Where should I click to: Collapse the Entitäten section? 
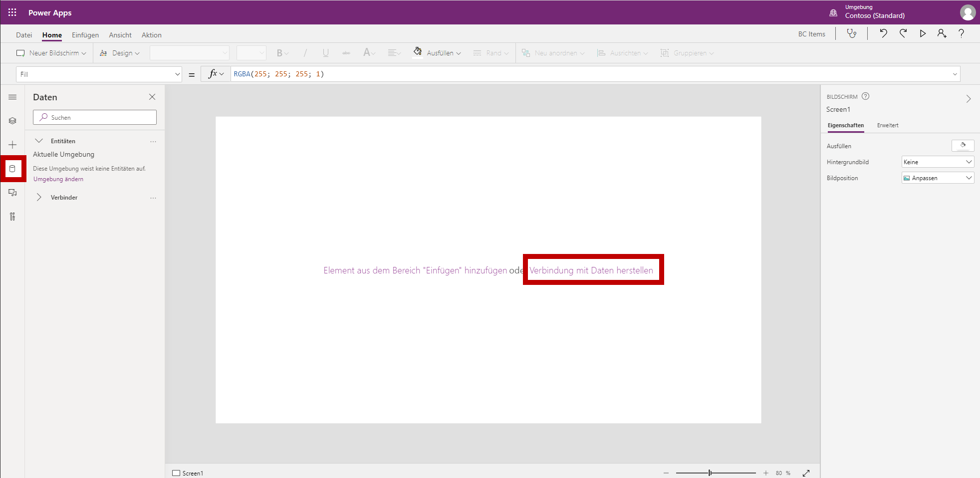pyautogui.click(x=39, y=141)
